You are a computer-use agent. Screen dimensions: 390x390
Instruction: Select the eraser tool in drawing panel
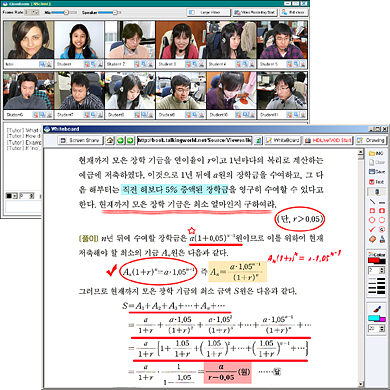(x=372, y=239)
